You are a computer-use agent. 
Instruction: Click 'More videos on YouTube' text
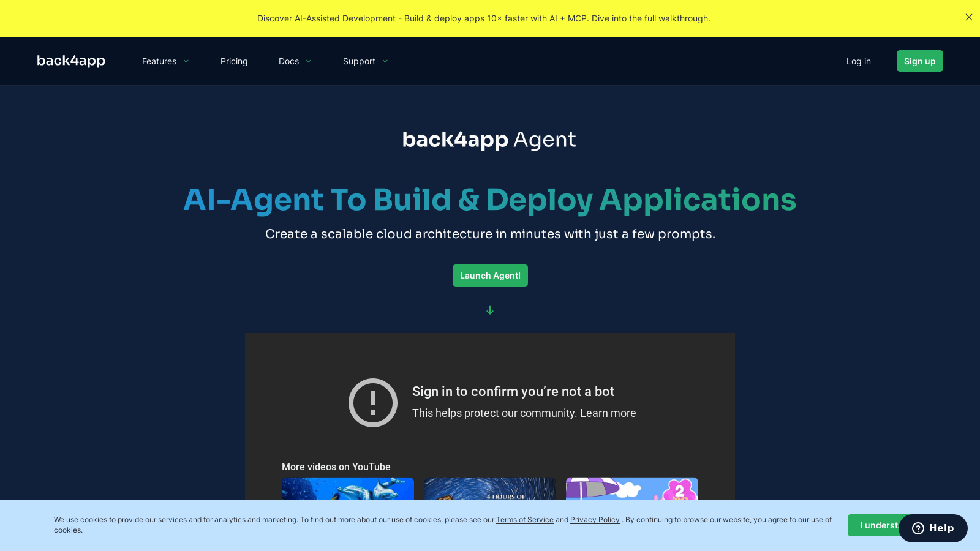click(x=336, y=467)
